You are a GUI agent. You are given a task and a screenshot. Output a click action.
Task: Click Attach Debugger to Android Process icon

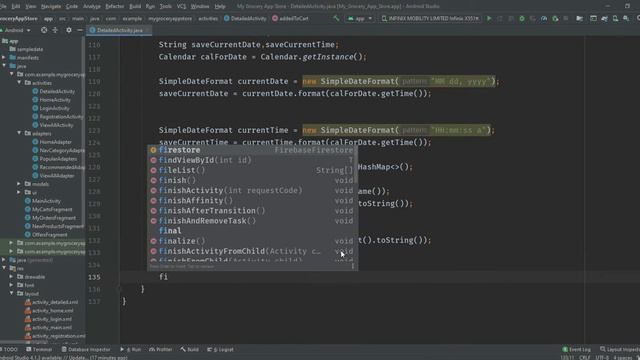(x=555, y=18)
